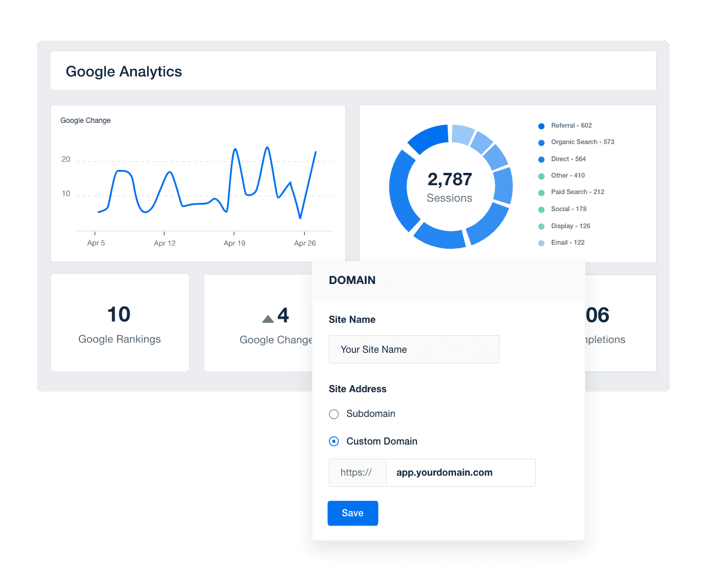Click the app.yourdomain.com address field

pos(461,472)
